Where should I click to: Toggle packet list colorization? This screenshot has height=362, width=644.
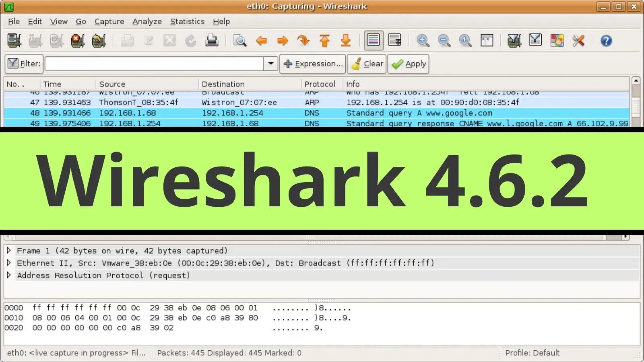coord(374,40)
